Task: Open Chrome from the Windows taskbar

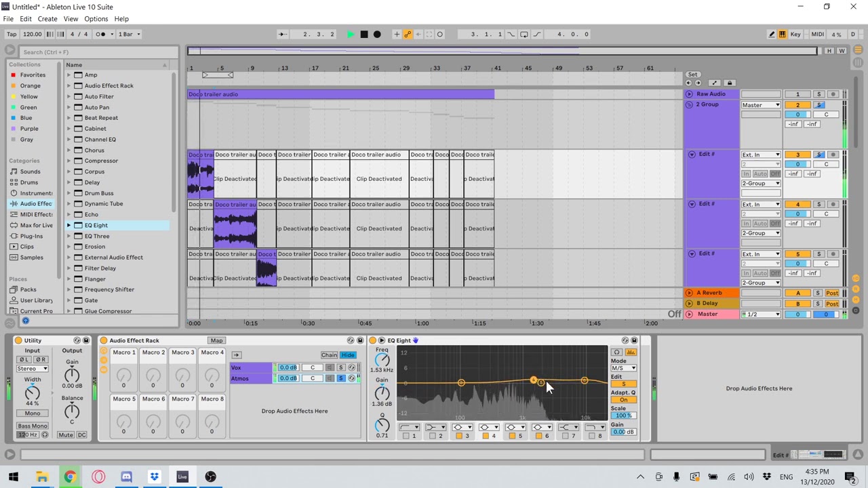Action: [x=70, y=476]
